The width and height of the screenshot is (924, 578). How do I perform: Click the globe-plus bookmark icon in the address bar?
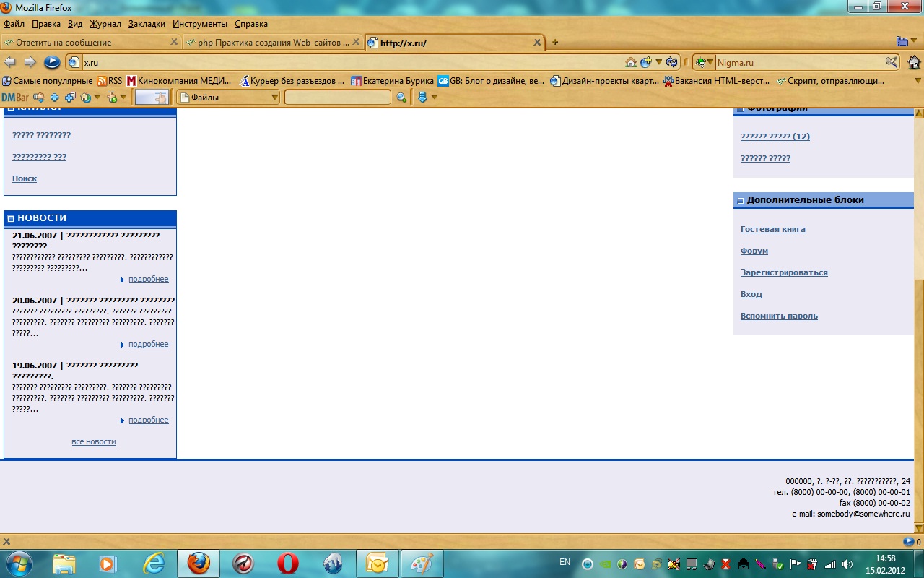tap(646, 62)
